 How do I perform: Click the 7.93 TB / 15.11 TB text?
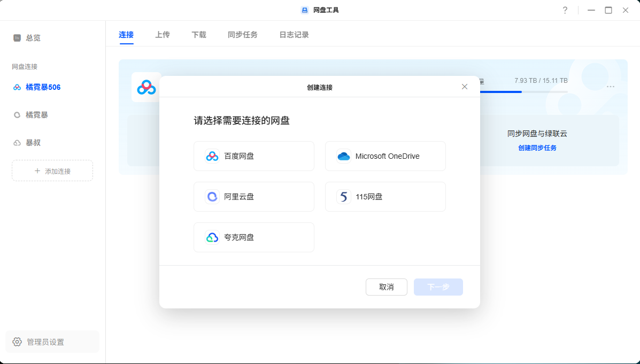click(541, 80)
